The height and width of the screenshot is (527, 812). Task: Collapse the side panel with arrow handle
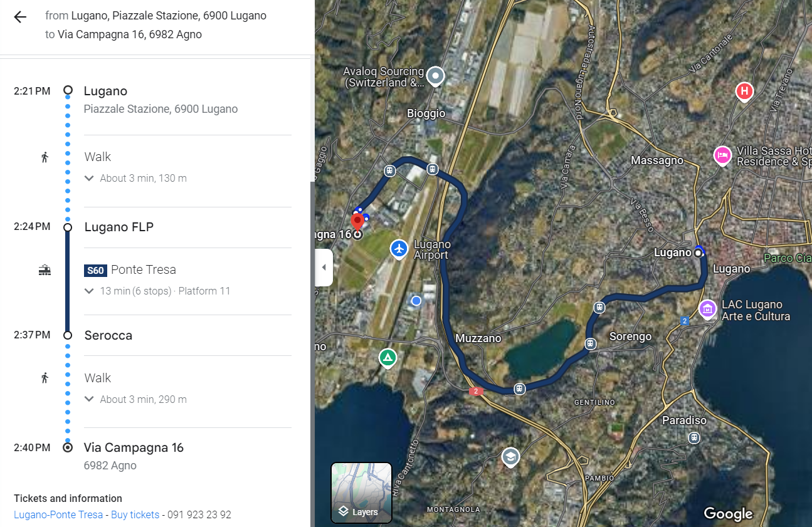324,268
